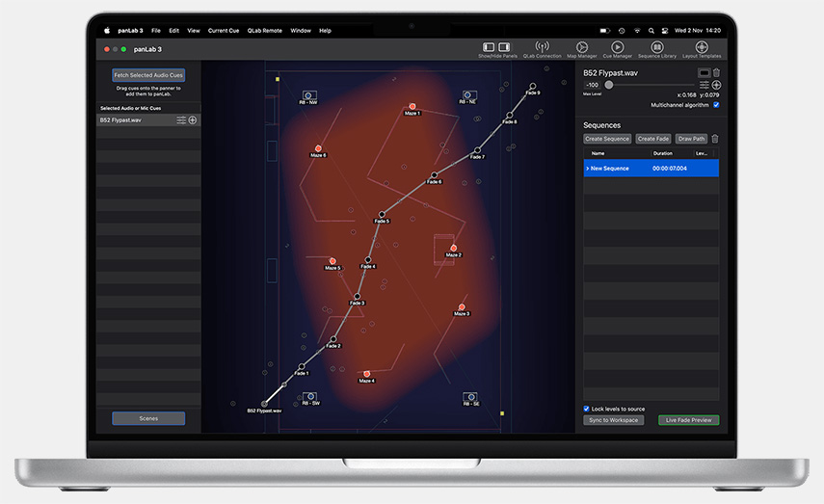Viewport: 824px width, 504px height.
Task: Open Layout Templates
Action: (x=702, y=47)
